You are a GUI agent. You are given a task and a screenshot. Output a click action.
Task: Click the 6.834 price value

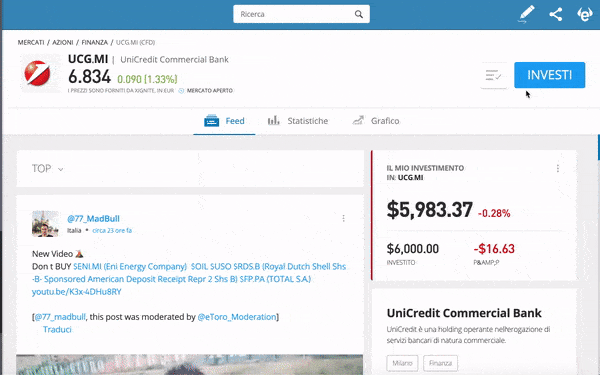tap(90, 77)
